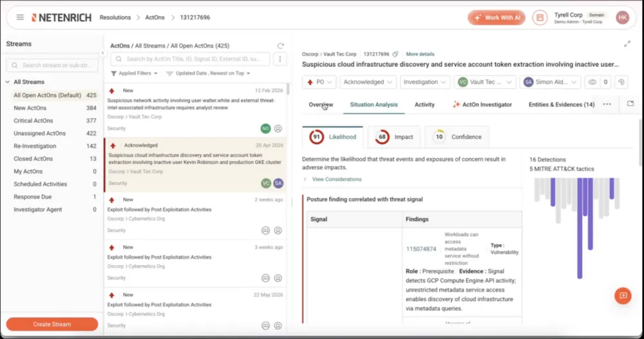Click the tallest purple detection bar
The width and height of the screenshot is (644, 339).
(x=580, y=228)
